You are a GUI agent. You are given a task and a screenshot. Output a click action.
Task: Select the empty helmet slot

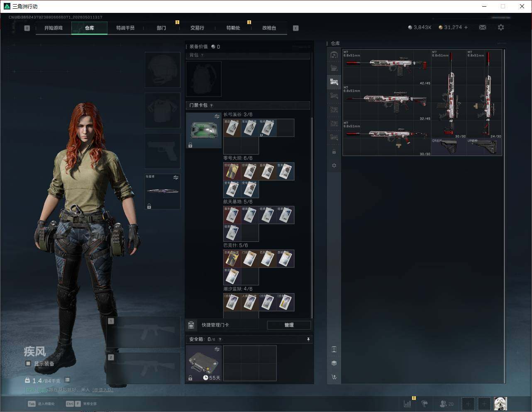tap(162, 69)
